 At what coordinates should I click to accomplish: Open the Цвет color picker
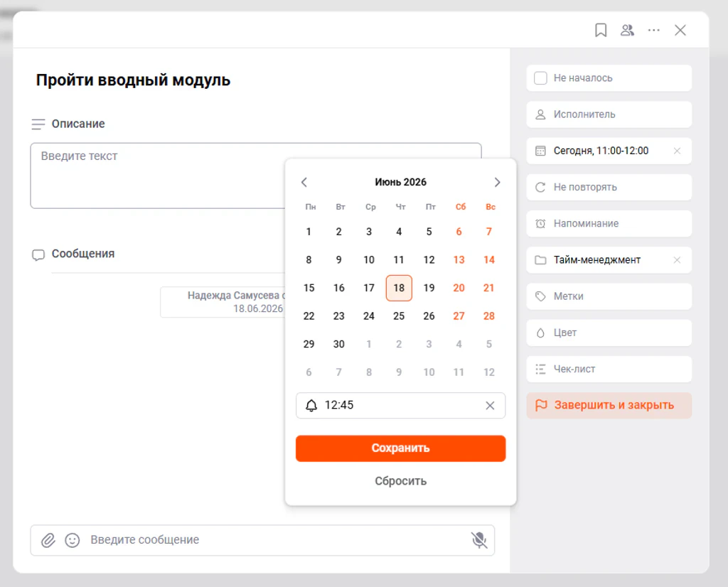click(x=609, y=333)
